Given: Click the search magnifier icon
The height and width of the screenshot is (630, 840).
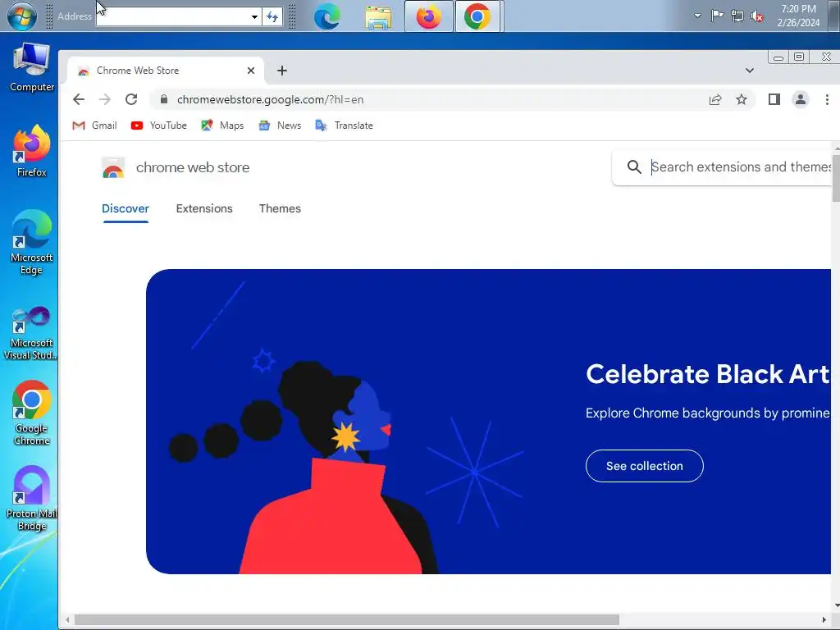Looking at the screenshot, I should click(x=634, y=167).
